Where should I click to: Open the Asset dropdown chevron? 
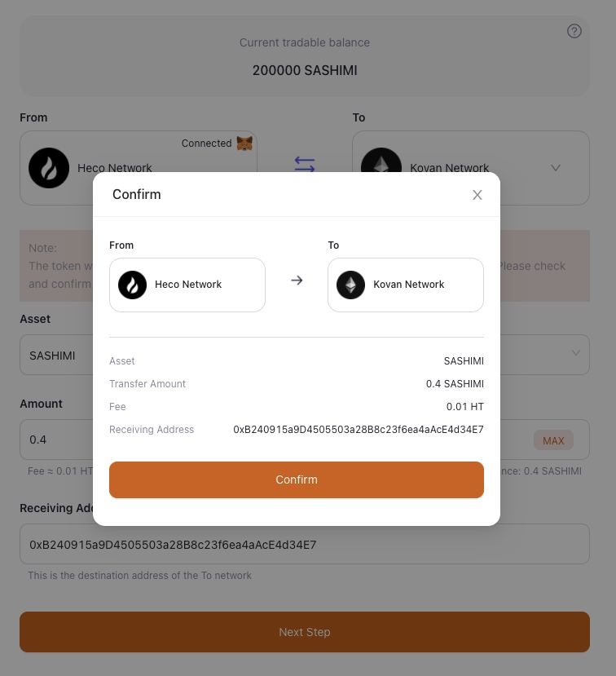click(x=576, y=354)
